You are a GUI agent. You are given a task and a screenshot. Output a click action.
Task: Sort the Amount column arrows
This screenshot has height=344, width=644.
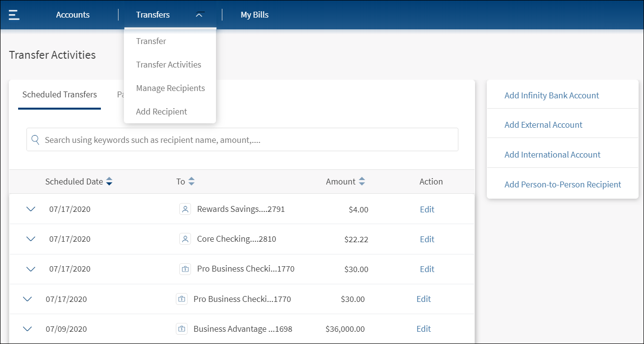pyautogui.click(x=362, y=182)
